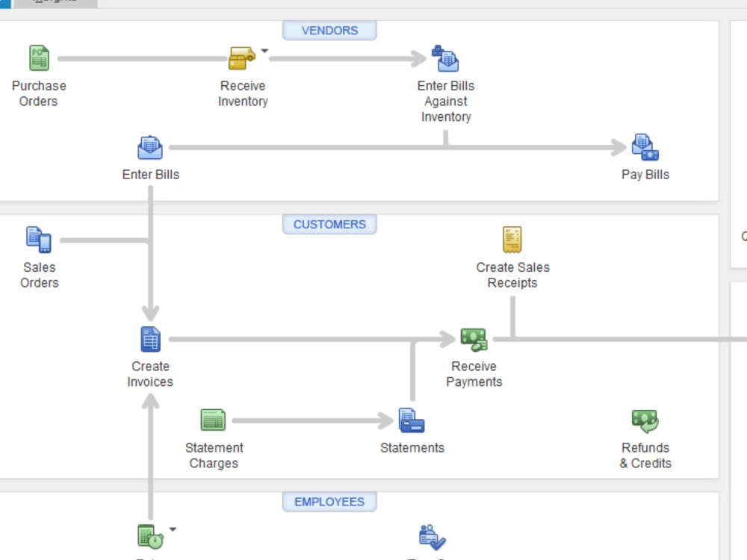Click the Sales Orders label
This screenshot has width=747, height=560.
tap(40, 275)
